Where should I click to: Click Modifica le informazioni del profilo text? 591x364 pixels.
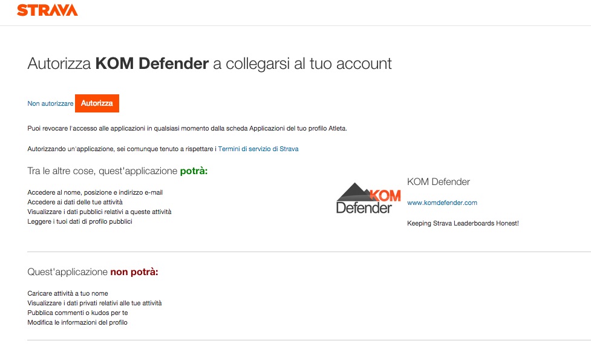tap(77, 322)
